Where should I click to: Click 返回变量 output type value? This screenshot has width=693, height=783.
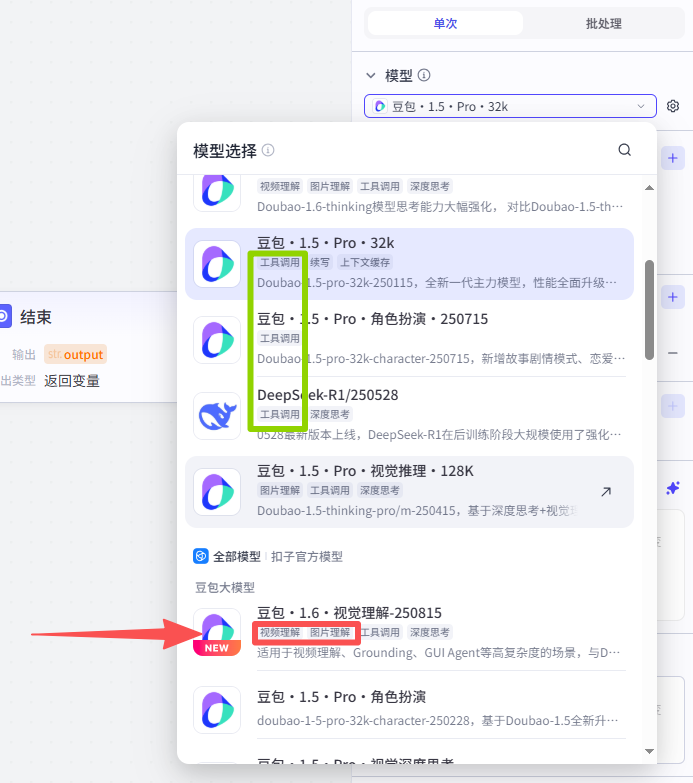tap(72, 381)
